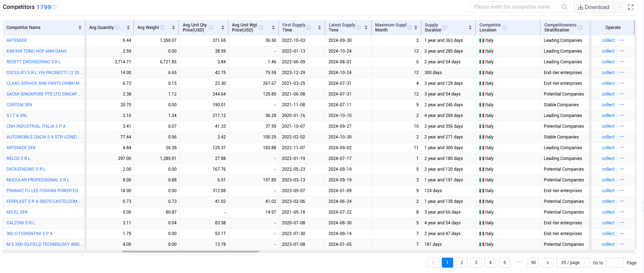The height and width of the screenshot is (273, 644).
Task: Open ING O FIORENTINI S P A link
Action: pos(29,234)
